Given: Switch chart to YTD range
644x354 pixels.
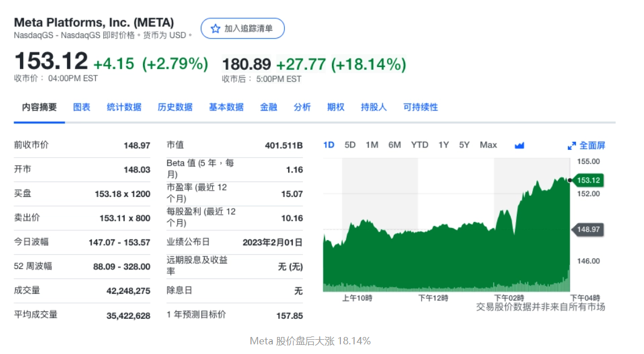Looking at the screenshot, I should pos(419,145).
